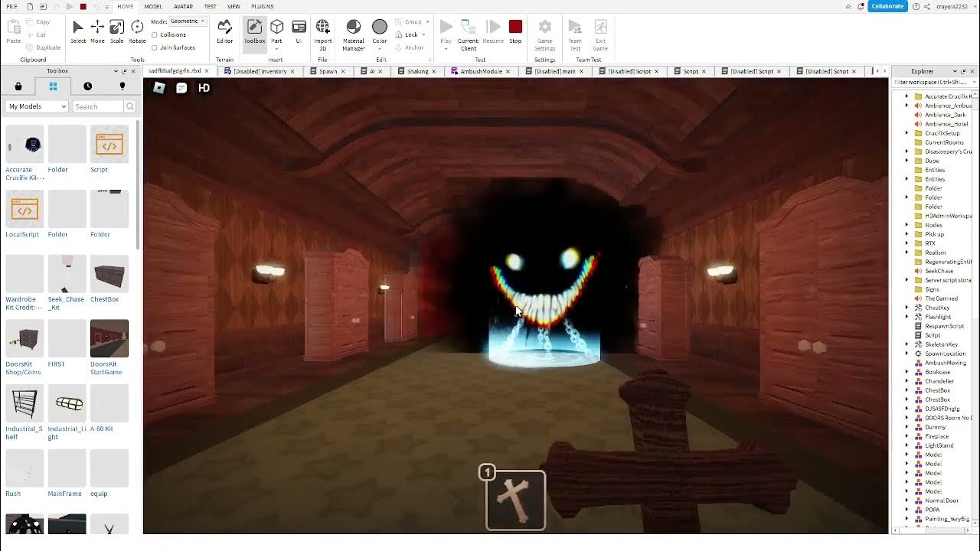Expand the Realism folder
Image resolution: width=980 pixels, height=551 pixels.
pyautogui.click(x=907, y=253)
